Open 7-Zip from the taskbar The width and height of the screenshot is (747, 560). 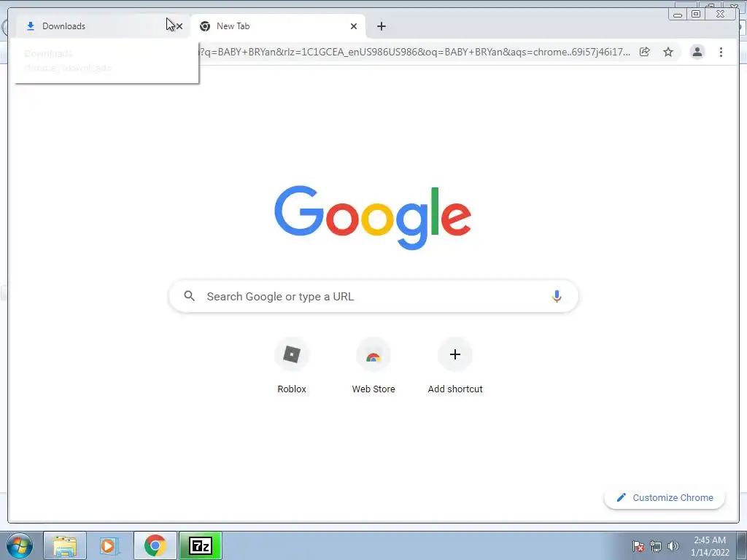pyautogui.click(x=200, y=545)
